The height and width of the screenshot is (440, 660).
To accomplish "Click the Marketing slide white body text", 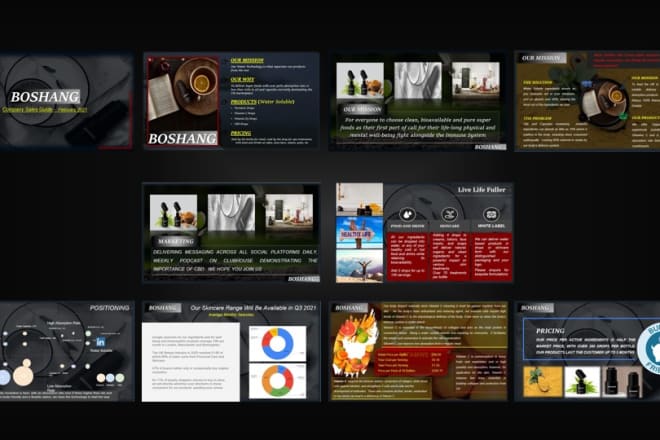I will (235, 260).
